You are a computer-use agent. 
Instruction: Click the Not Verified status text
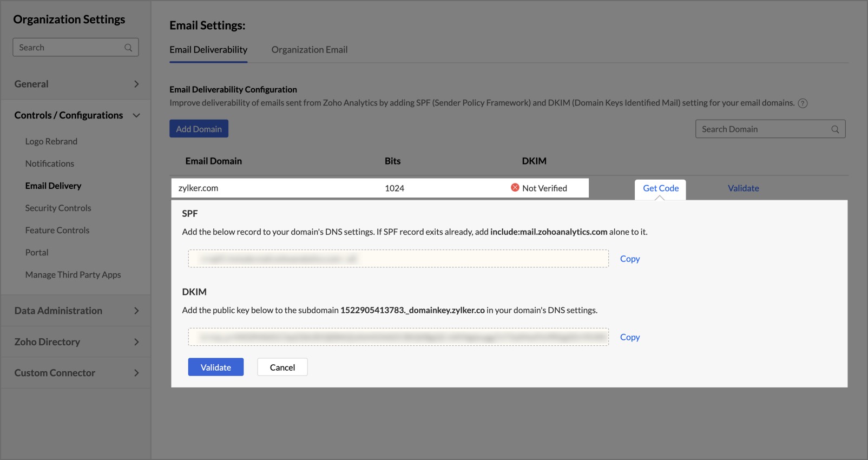[544, 188]
